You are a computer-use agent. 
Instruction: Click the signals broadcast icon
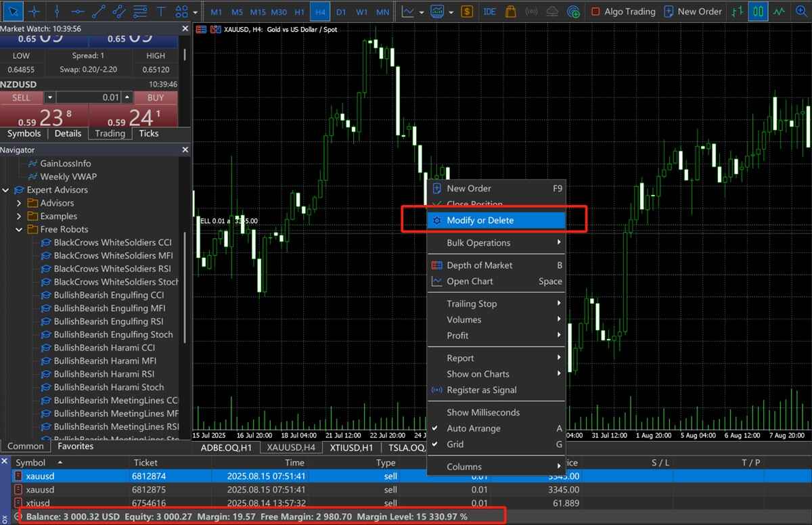pos(532,12)
